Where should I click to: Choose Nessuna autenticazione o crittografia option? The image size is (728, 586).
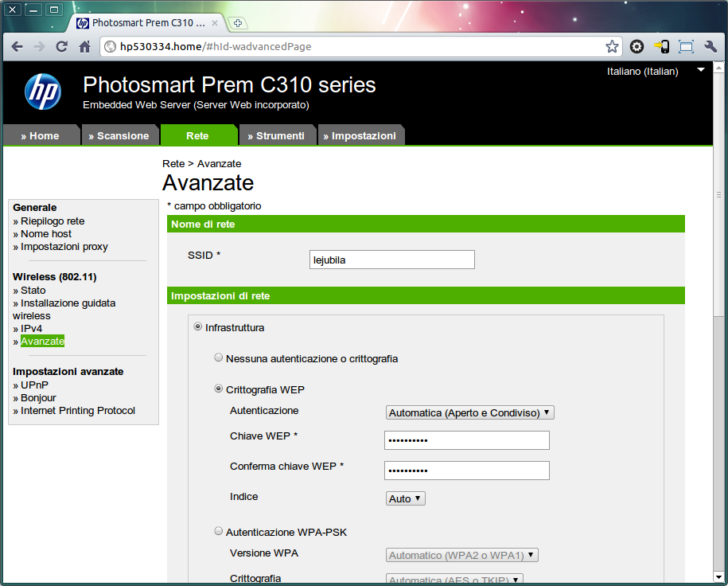[x=218, y=357]
